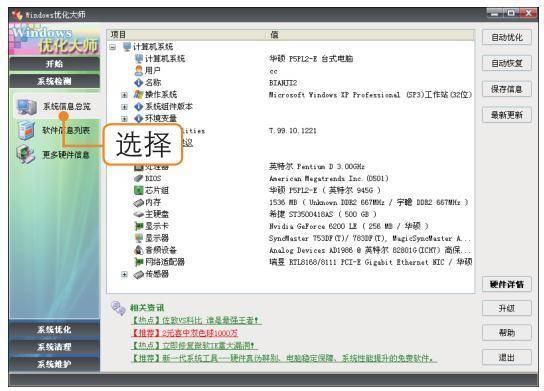Click the 网络适配器 card icon
544x391 pixels.
[x=139, y=262]
